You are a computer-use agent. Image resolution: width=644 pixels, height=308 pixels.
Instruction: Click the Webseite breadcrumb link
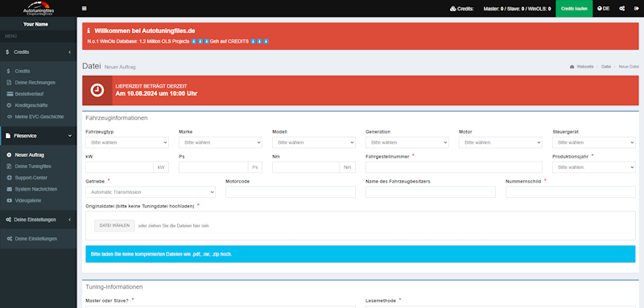[585, 67]
